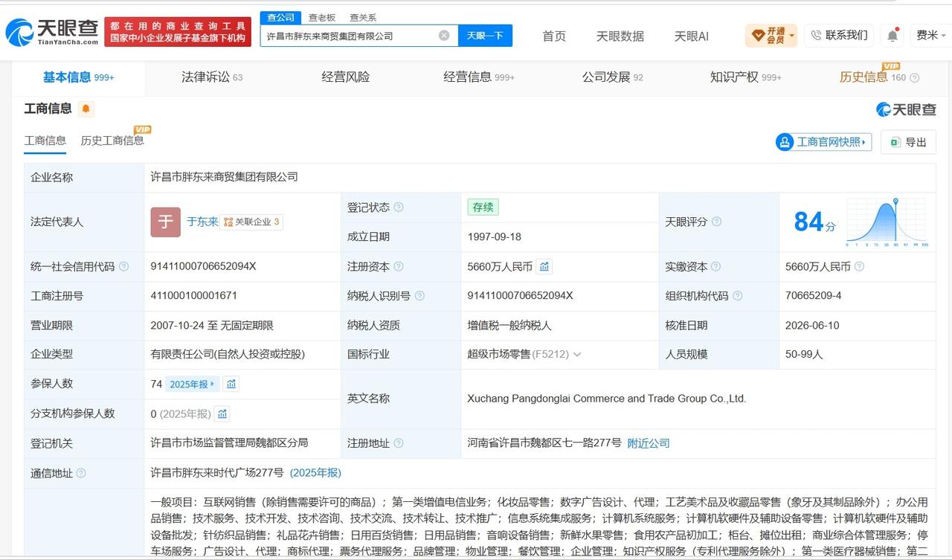Open the 知识产权 tab
Image resolution: width=952 pixels, height=560 pixels.
(x=745, y=77)
